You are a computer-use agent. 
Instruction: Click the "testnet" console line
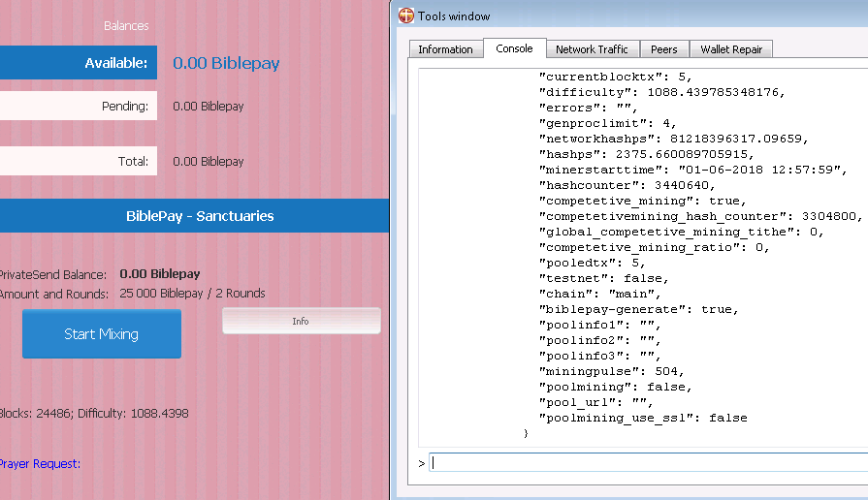coord(604,278)
